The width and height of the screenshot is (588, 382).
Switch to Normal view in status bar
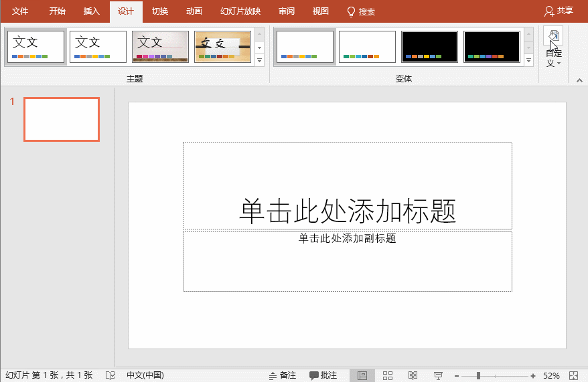pos(362,375)
